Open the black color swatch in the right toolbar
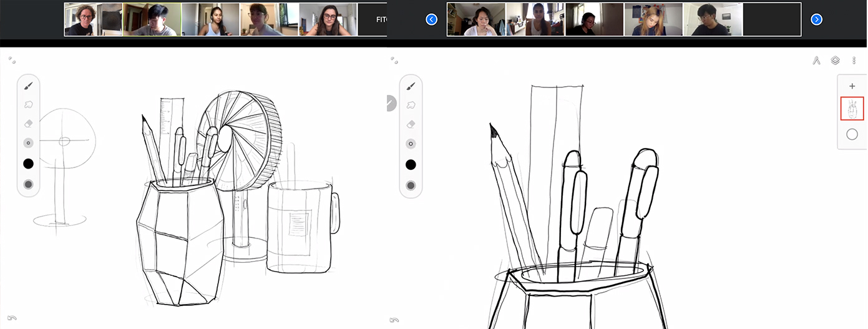868x329 pixels. tap(411, 164)
